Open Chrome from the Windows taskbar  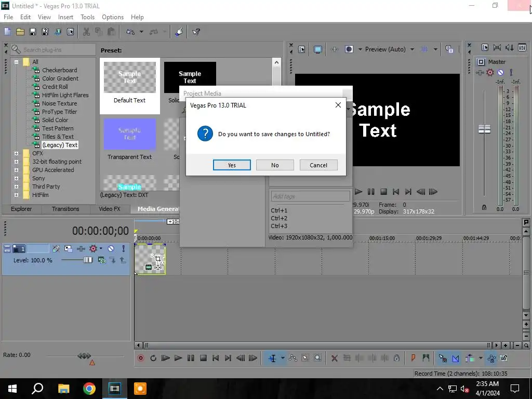click(x=89, y=389)
